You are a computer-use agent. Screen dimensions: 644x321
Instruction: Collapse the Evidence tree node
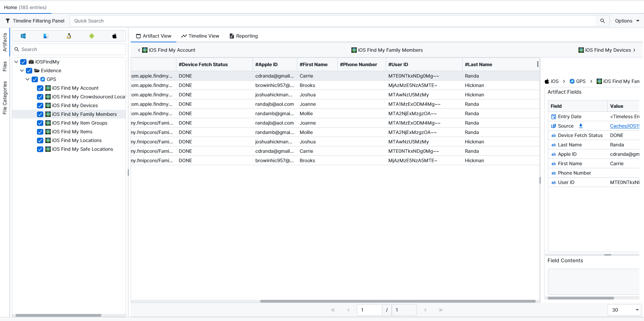22,71
